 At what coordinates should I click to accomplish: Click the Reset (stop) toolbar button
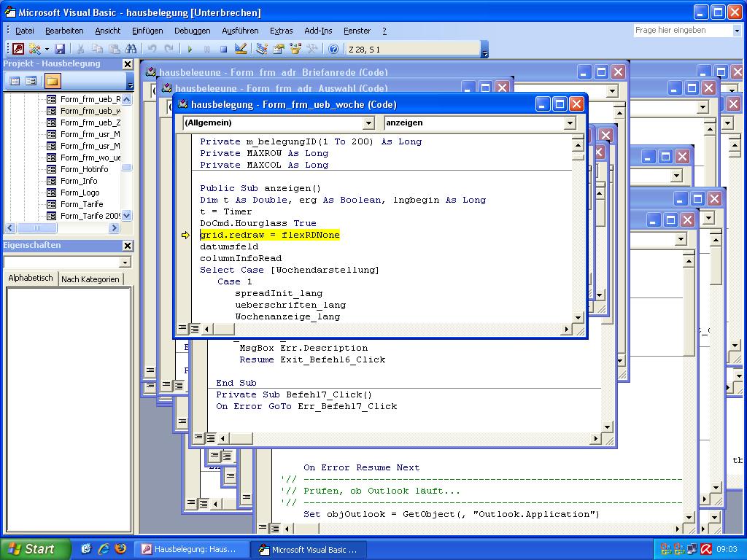pos(223,49)
